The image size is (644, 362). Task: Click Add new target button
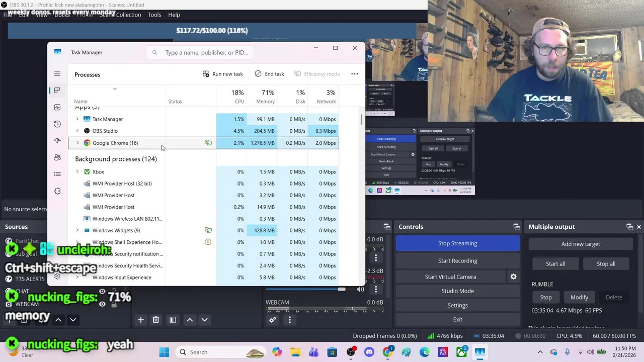click(581, 244)
